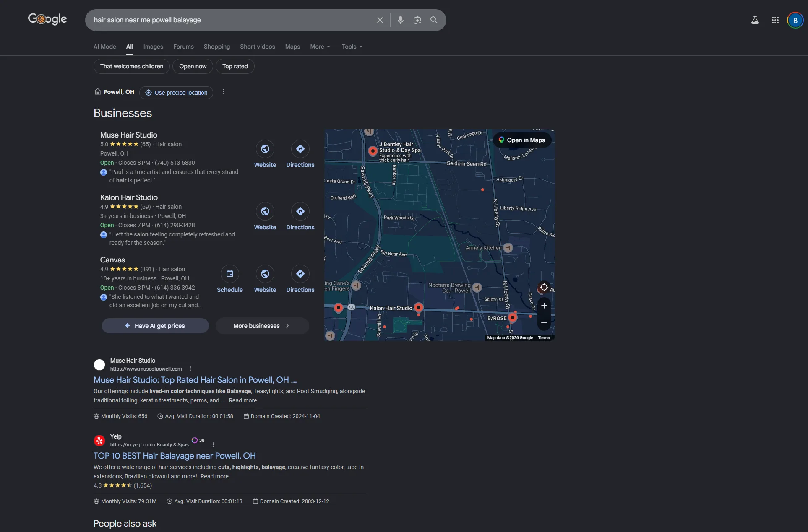Image resolution: width=808 pixels, height=532 pixels.
Task: Zoom in on the map
Action: [x=544, y=306]
